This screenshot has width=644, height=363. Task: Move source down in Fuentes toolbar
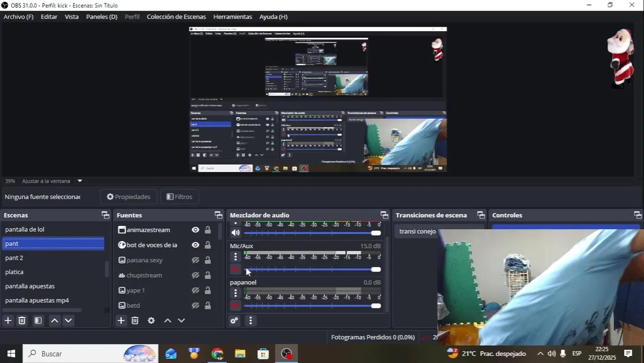(181, 321)
